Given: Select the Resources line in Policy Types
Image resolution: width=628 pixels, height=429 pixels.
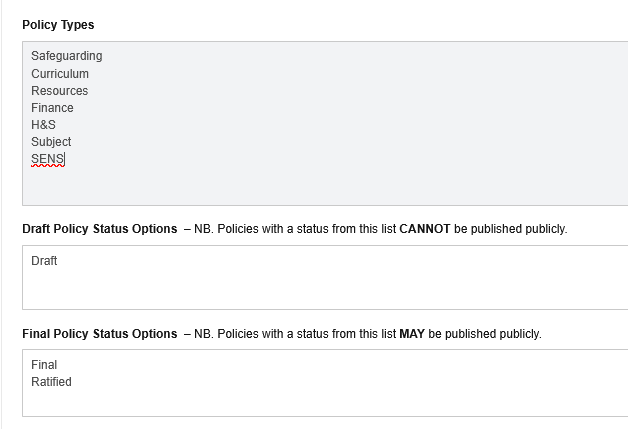Looking at the screenshot, I should tap(60, 91).
